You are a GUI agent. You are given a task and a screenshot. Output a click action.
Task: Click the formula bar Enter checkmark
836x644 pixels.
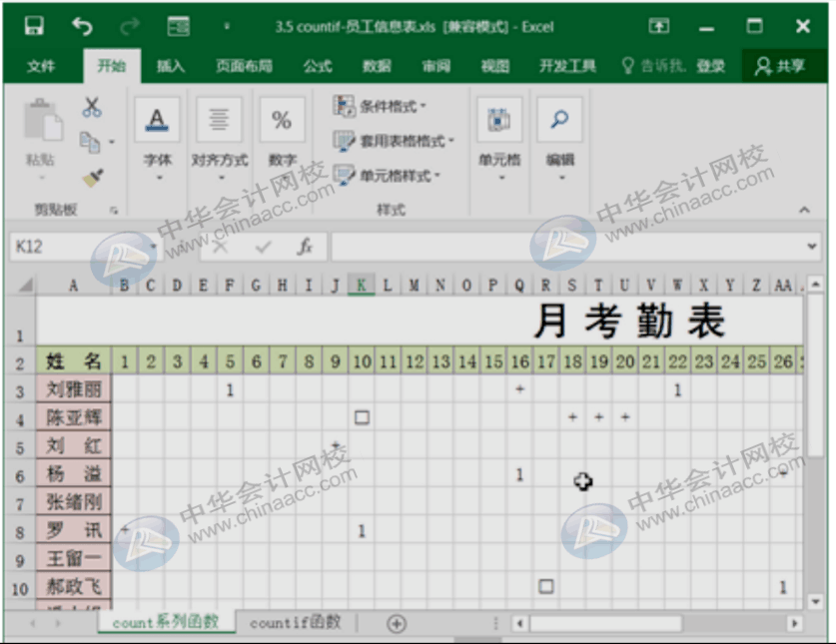[263, 247]
